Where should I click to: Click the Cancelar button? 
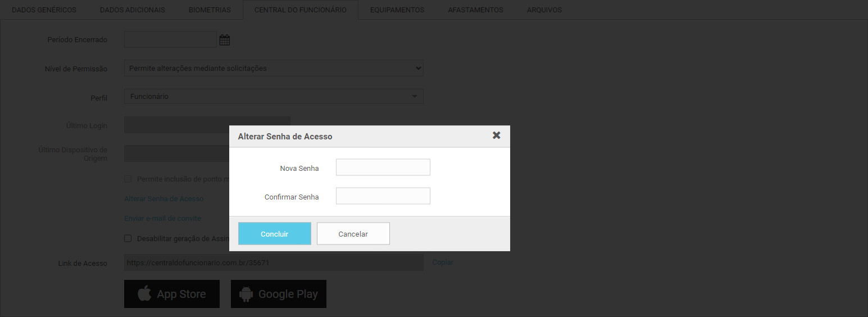pos(353,234)
